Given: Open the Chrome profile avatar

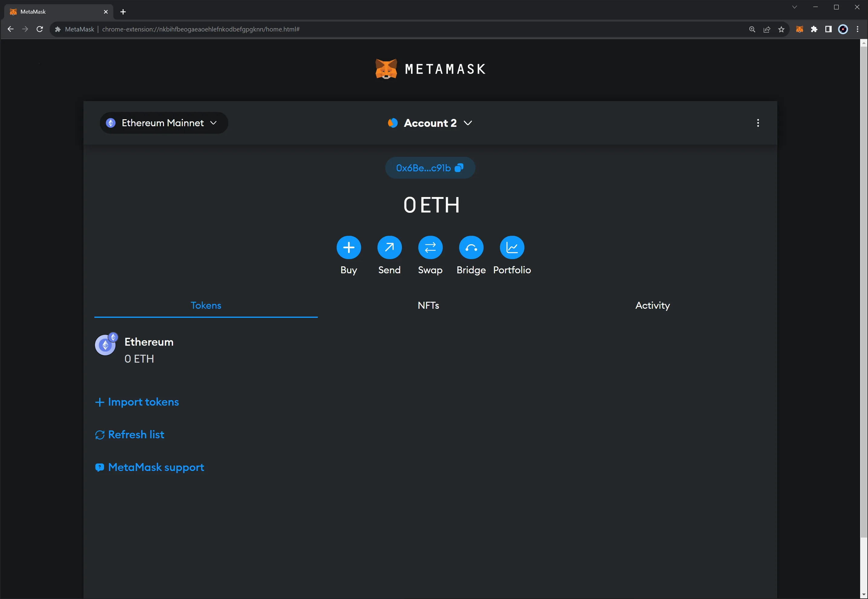Looking at the screenshot, I should 843,29.
